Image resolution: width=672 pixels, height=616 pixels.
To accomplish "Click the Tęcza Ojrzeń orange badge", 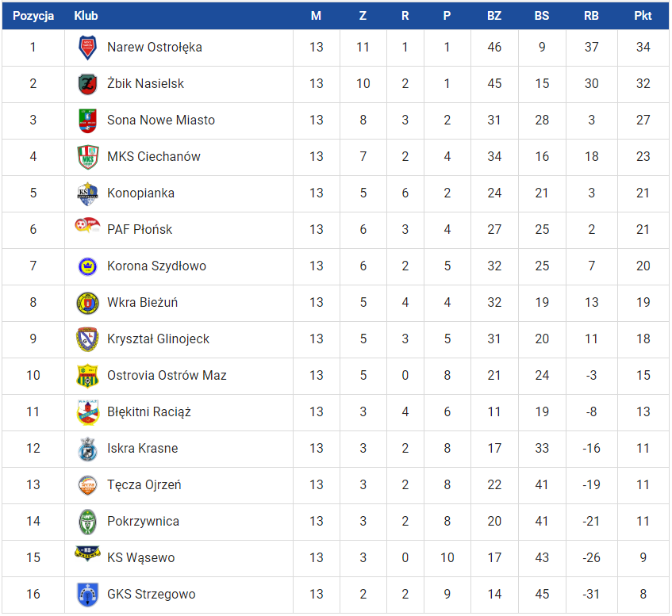I will [87, 485].
